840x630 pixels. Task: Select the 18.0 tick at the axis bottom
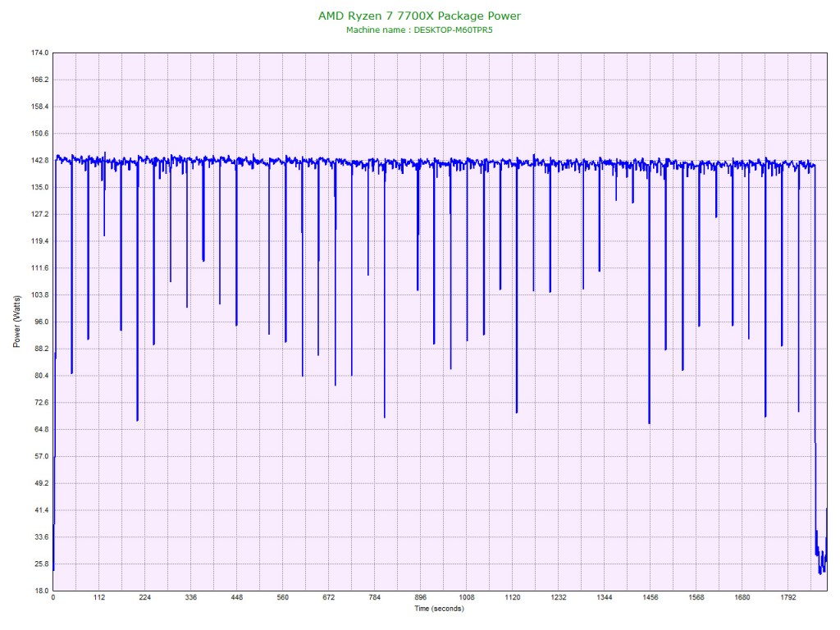pyautogui.click(x=41, y=591)
